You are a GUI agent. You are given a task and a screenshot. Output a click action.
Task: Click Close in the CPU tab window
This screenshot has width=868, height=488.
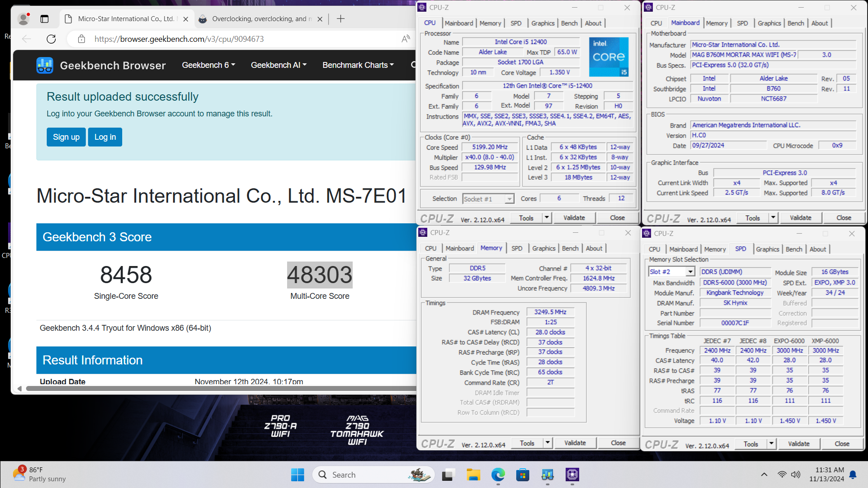pos(617,217)
